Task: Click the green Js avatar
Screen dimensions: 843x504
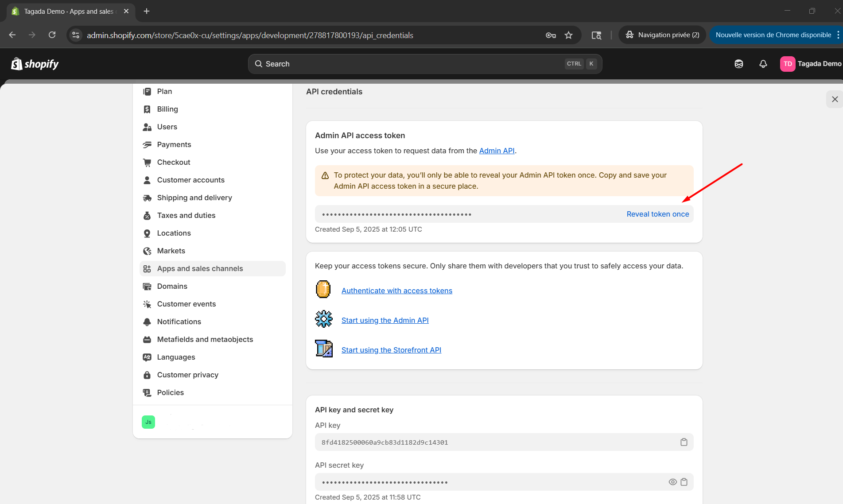Action: [x=148, y=422]
